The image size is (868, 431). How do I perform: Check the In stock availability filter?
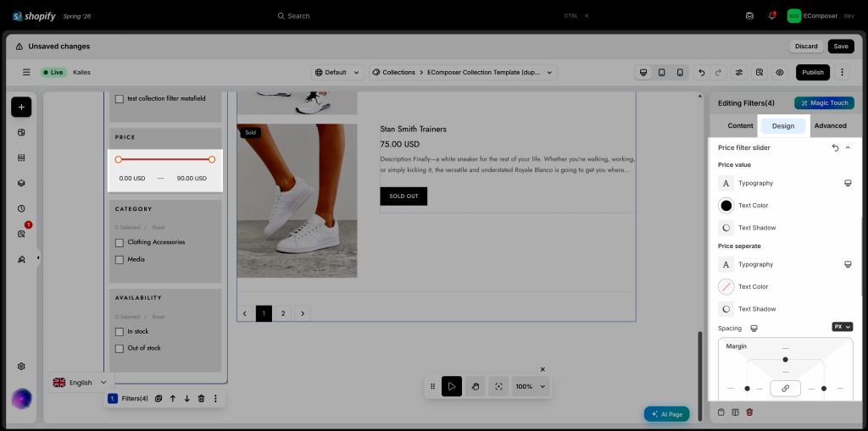click(x=119, y=332)
